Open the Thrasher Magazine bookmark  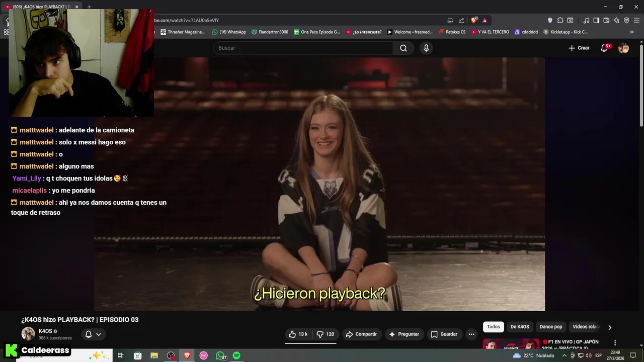tap(183, 32)
